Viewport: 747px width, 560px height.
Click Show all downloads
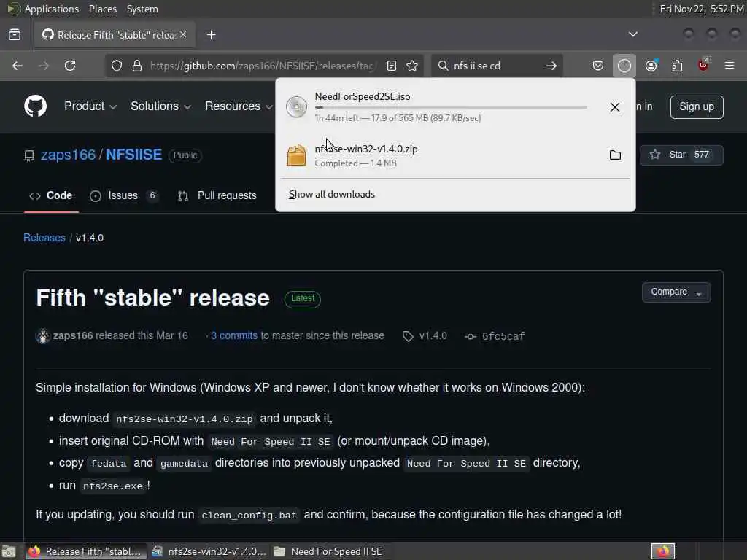pyautogui.click(x=332, y=194)
